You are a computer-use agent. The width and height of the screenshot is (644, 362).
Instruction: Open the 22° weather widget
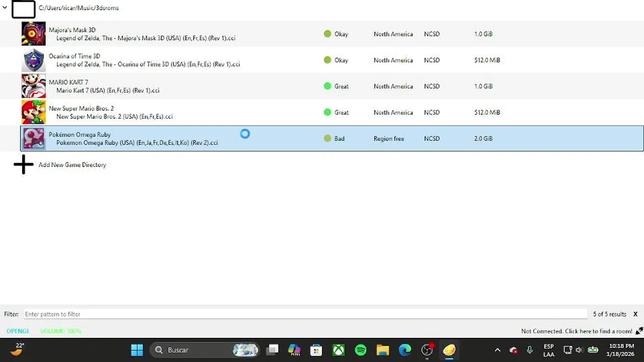coord(17,349)
